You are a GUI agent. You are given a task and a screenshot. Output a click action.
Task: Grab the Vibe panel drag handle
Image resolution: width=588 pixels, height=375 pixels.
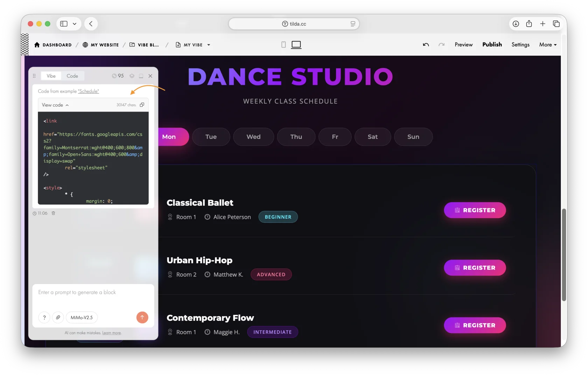(34, 76)
